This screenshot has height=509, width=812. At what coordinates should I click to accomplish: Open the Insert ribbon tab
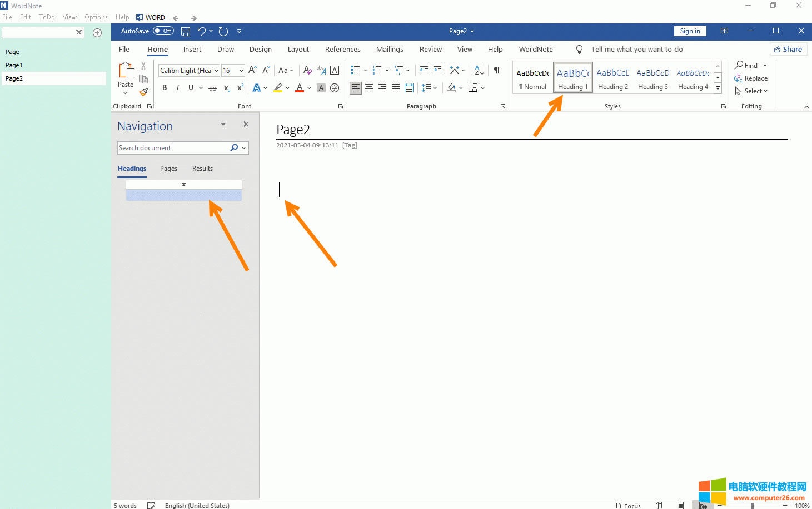192,50
